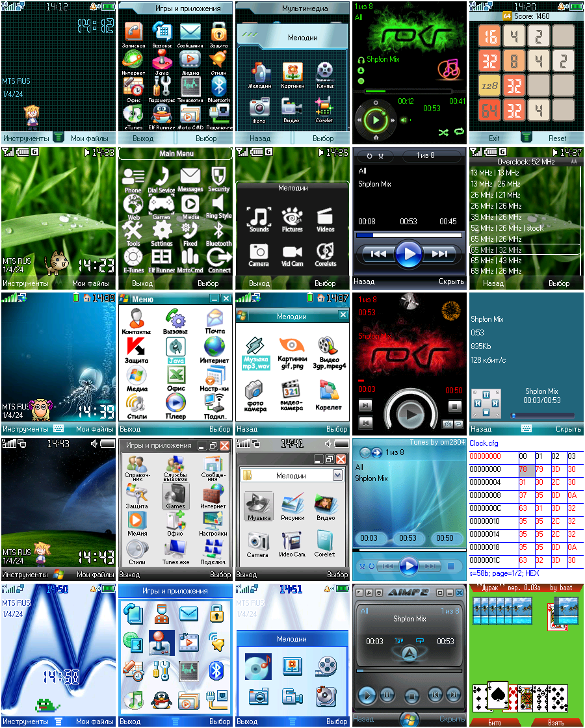Open the Почта mail icon
The image size is (585, 728).
pyautogui.click(x=215, y=318)
